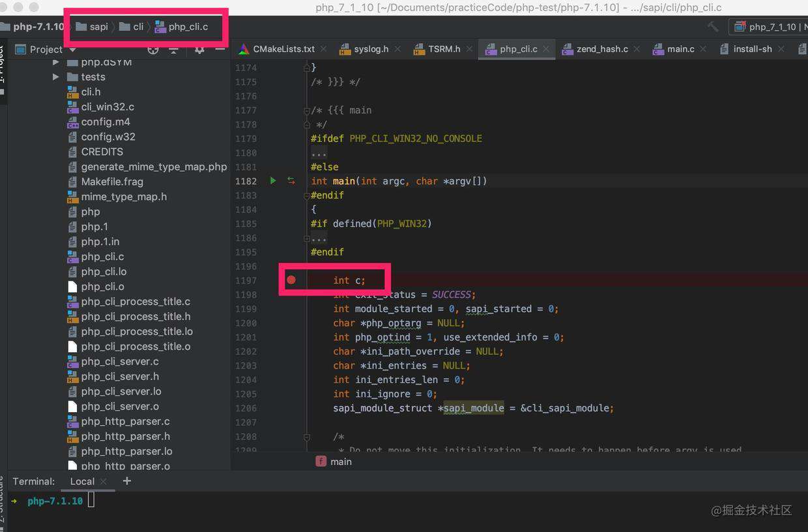The image size is (808, 532).
Task: Hide the Project panel with the minimize dash
Action: pyautogui.click(x=220, y=49)
